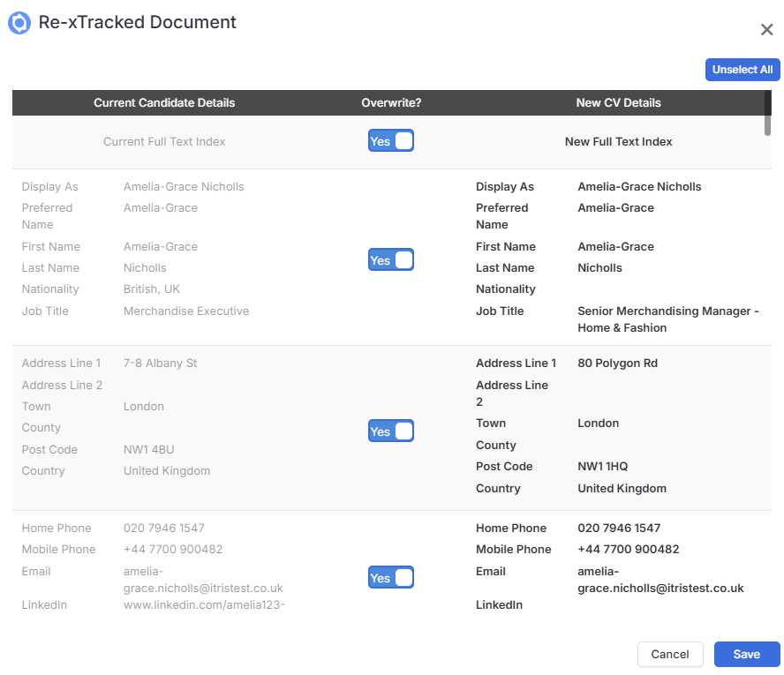The height and width of the screenshot is (675, 784).
Task: Click the Re-xTracked Document logo icon
Action: (x=19, y=23)
